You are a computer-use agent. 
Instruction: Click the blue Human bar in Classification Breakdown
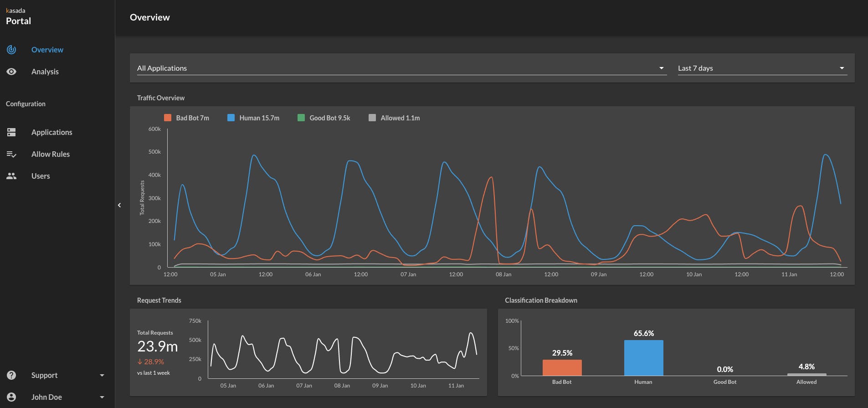643,358
